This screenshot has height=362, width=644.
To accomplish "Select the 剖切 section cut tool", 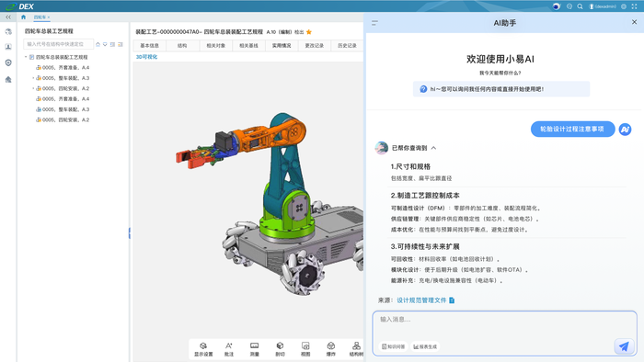I will [x=280, y=349].
